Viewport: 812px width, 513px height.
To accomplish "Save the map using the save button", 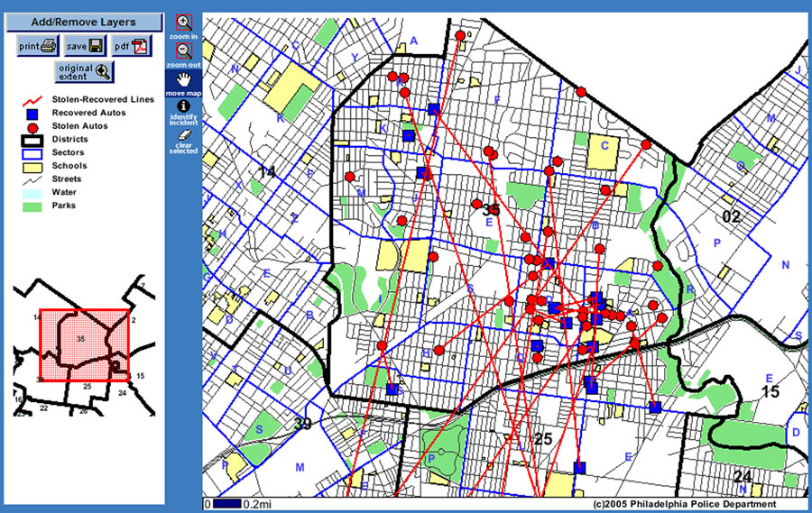I will (x=85, y=46).
